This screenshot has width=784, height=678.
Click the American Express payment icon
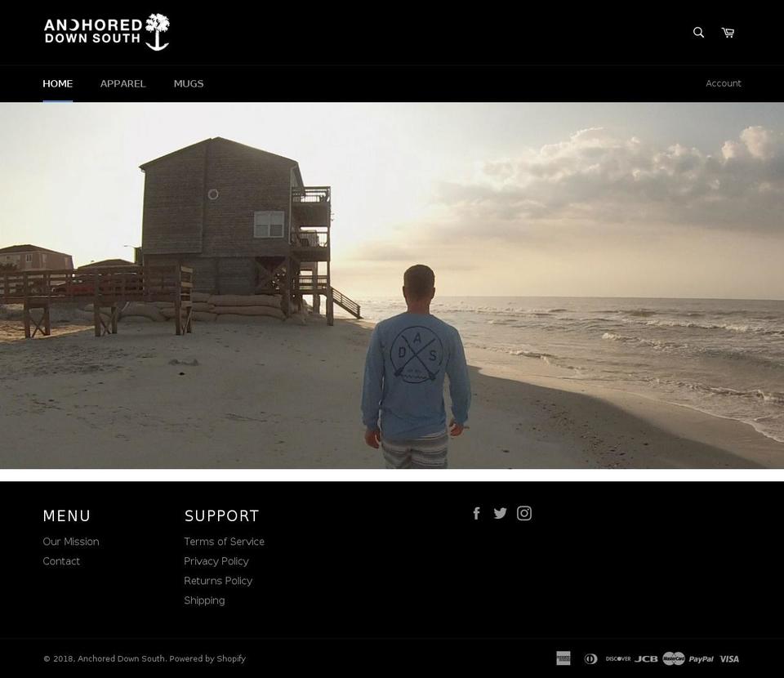pyautogui.click(x=563, y=658)
